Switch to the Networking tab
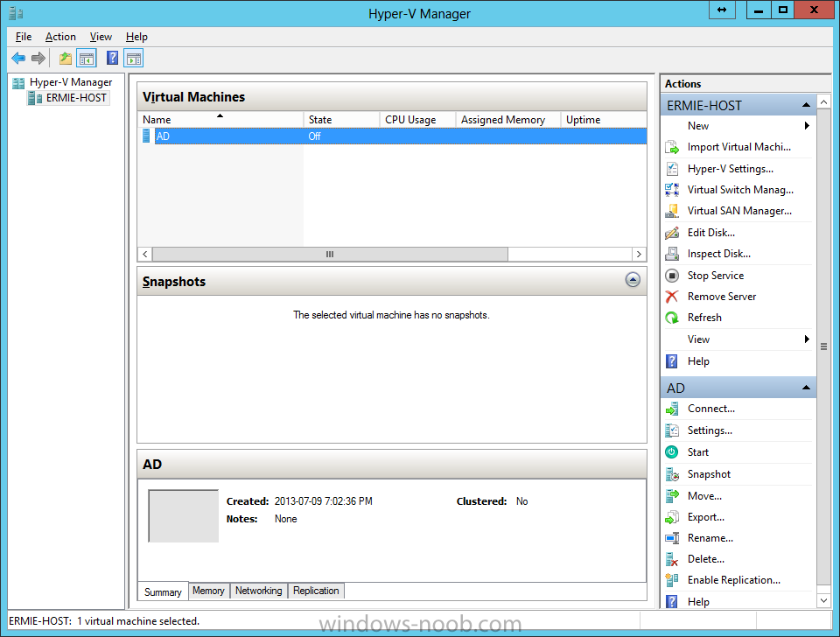Viewport: 840px width, 637px height. tap(259, 591)
